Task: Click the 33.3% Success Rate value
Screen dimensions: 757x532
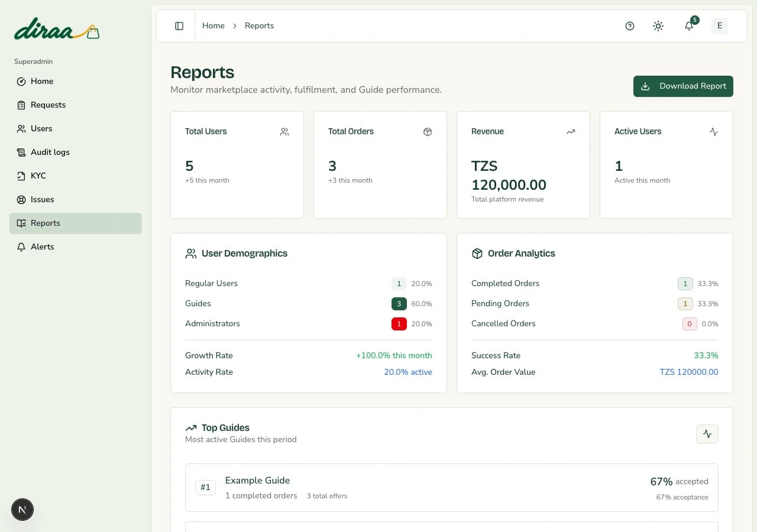Action: [x=706, y=356]
